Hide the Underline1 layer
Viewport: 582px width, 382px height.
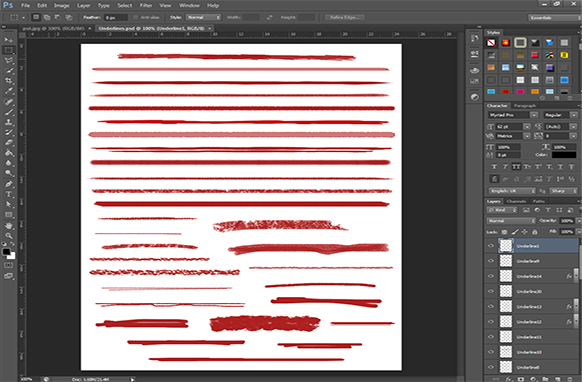pos(491,246)
